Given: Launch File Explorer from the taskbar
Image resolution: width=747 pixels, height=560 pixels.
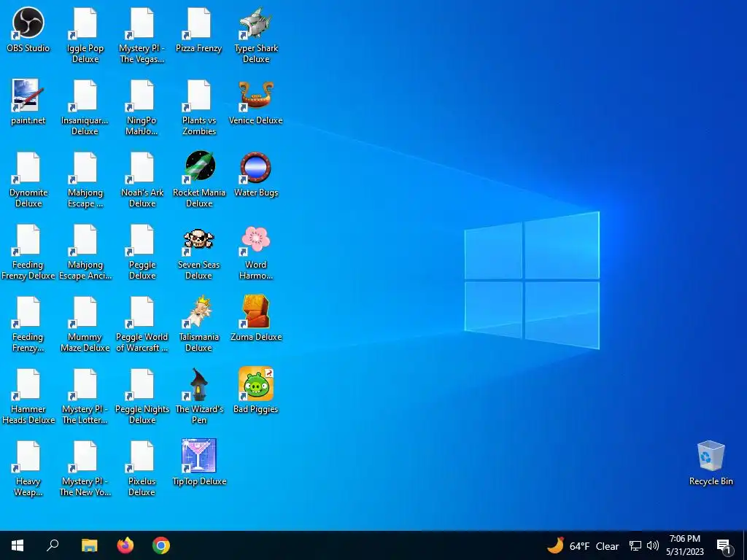Looking at the screenshot, I should (89, 545).
